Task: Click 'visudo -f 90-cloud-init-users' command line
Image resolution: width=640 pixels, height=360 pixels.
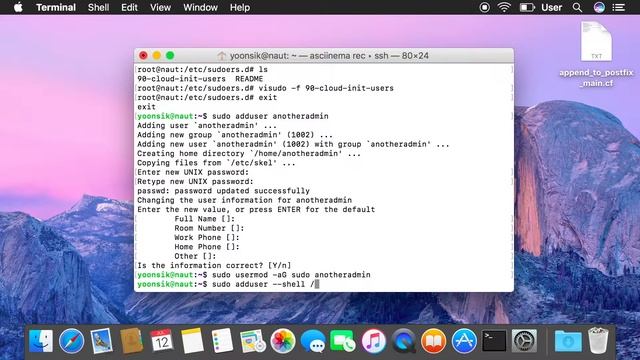Action: click(265, 88)
